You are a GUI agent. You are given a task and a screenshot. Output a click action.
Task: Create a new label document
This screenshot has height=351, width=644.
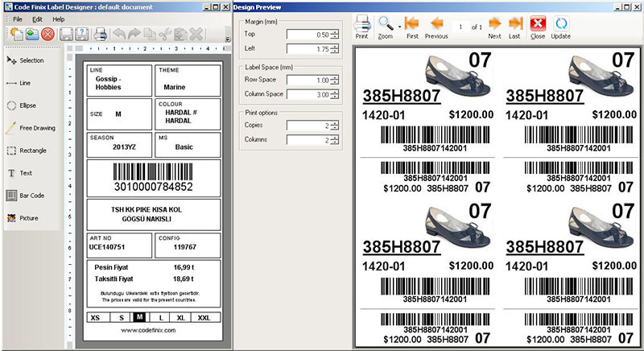click(x=16, y=34)
